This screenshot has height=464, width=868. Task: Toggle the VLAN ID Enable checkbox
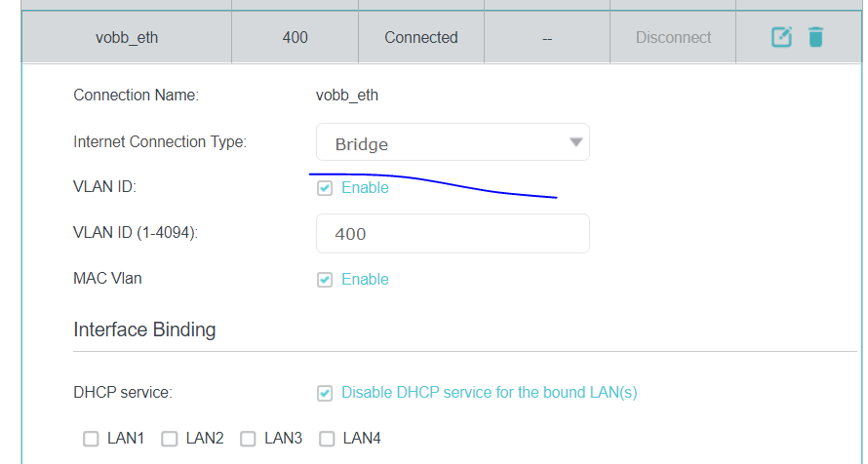pos(325,188)
